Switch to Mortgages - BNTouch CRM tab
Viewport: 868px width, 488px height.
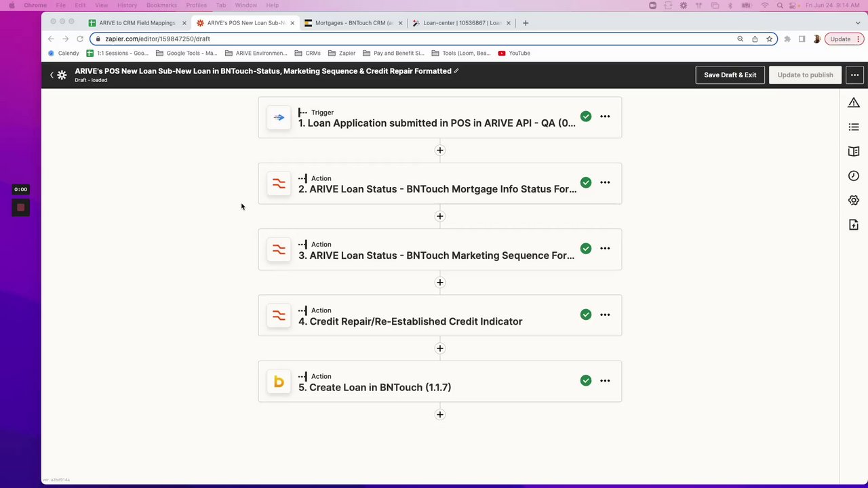354,23
